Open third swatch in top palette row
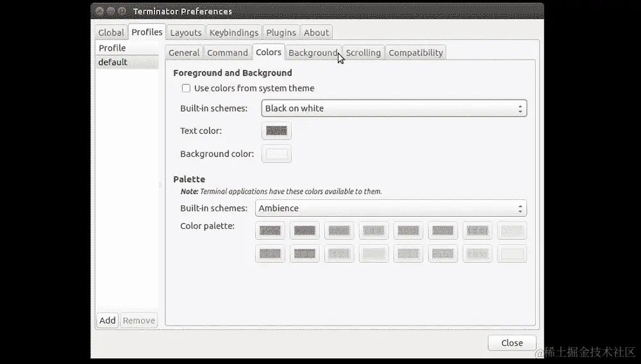 339,231
